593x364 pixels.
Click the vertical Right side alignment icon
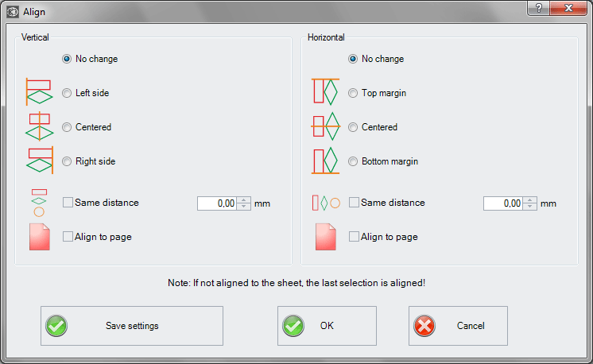(39, 161)
